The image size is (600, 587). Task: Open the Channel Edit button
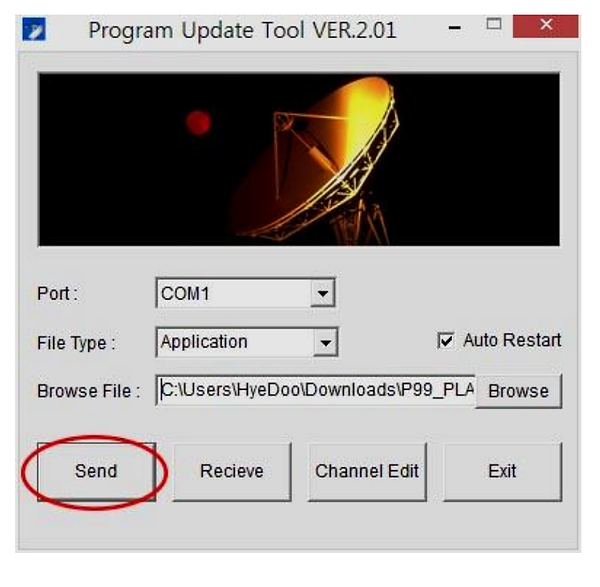(367, 471)
